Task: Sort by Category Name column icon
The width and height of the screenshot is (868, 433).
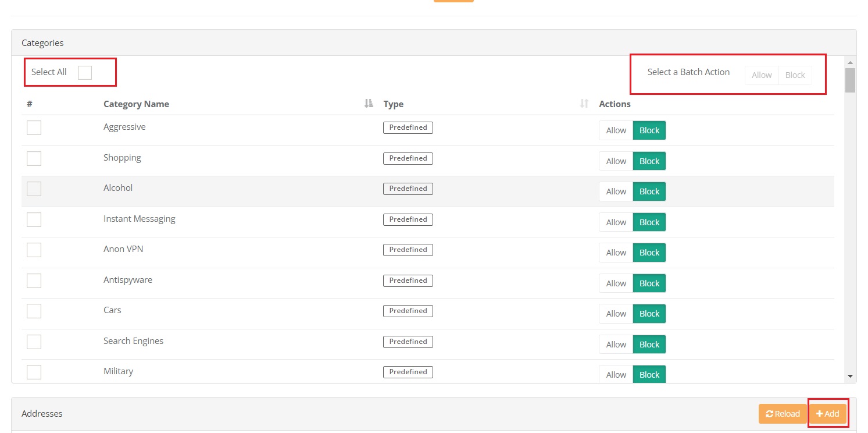Action: tap(368, 104)
